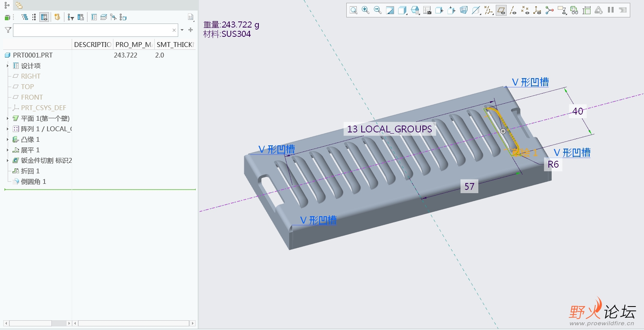Click the Refit view icon
Viewport: 644px width, 330px height.
point(354,11)
